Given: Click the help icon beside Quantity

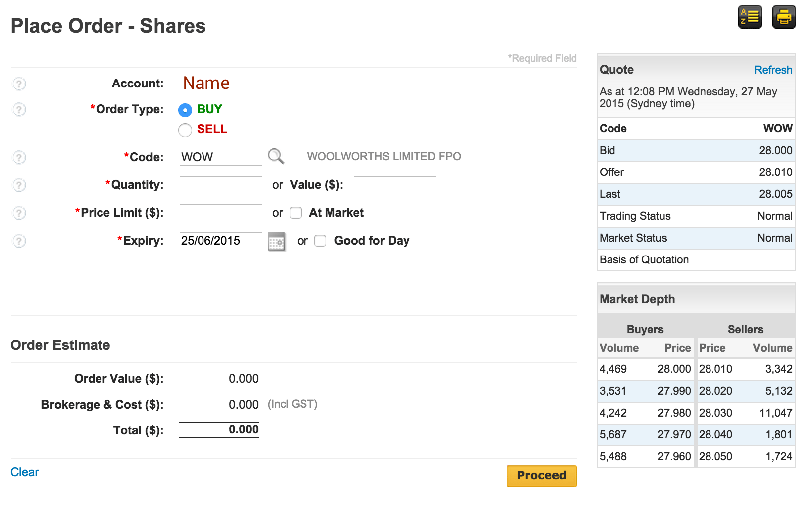Looking at the screenshot, I should [x=19, y=185].
